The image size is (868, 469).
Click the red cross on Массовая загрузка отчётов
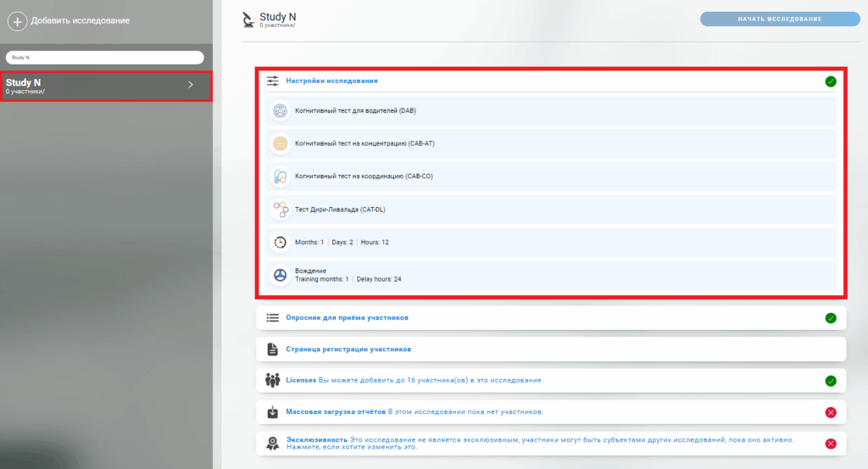click(831, 412)
